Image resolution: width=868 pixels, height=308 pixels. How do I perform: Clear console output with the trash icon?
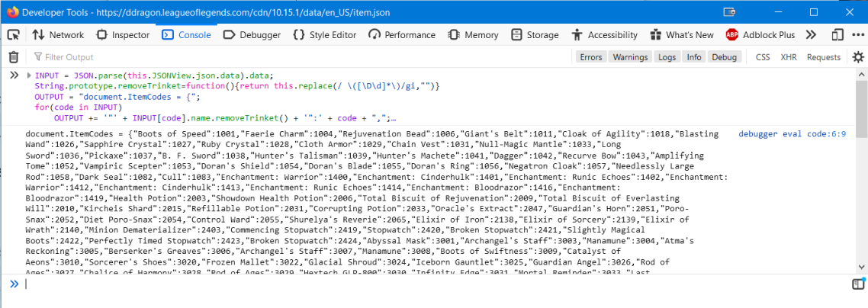pyautogui.click(x=14, y=57)
